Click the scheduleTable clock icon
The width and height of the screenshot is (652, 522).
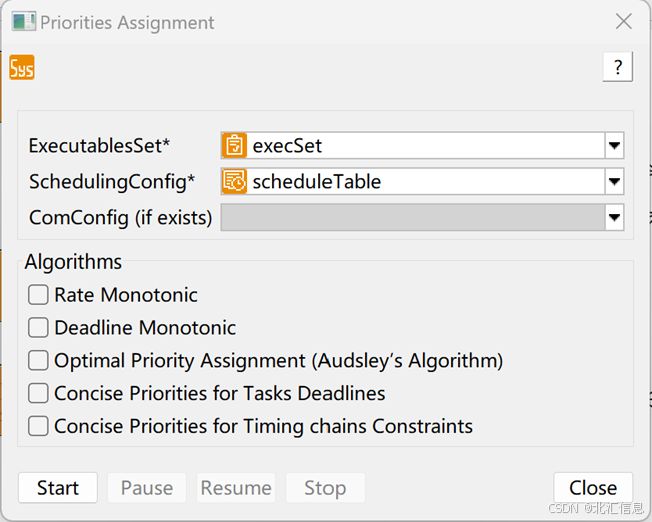click(x=234, y=181)
